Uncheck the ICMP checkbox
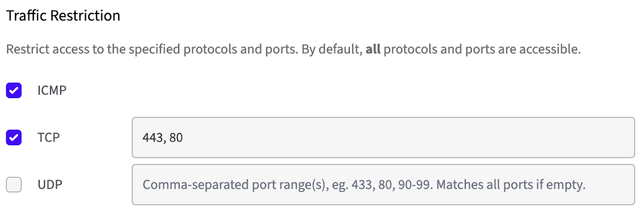The width and height of the screenshot is (644, 217). pos(13,91)
